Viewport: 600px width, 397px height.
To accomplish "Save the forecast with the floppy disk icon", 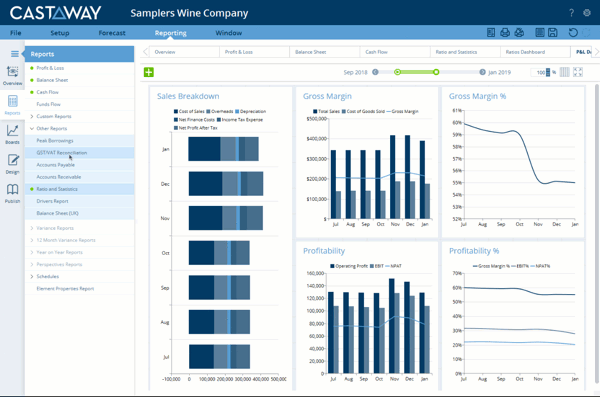I will point(553,33).
